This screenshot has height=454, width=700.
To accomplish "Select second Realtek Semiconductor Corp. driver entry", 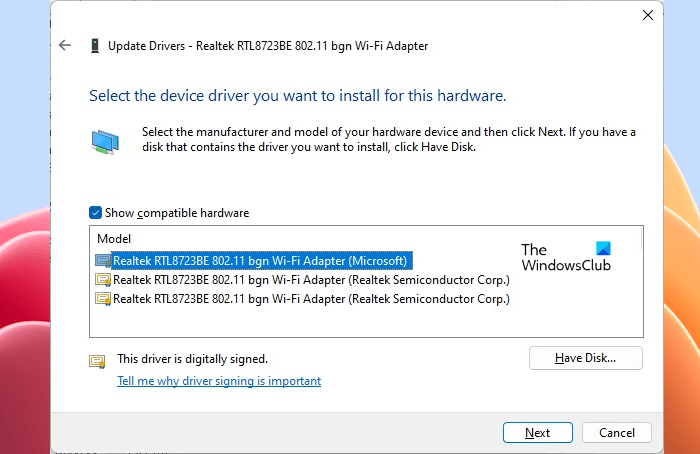I will [x=311, y=280].
